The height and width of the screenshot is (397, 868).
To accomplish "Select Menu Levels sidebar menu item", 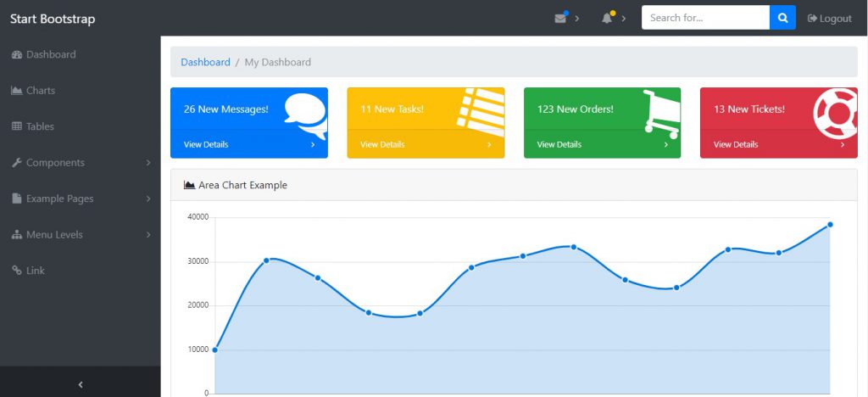I will (81, 235).
